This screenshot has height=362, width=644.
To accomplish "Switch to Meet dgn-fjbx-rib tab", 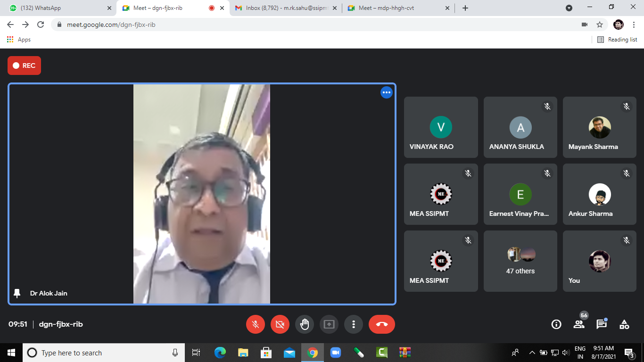I will click(x=172, y=8).
